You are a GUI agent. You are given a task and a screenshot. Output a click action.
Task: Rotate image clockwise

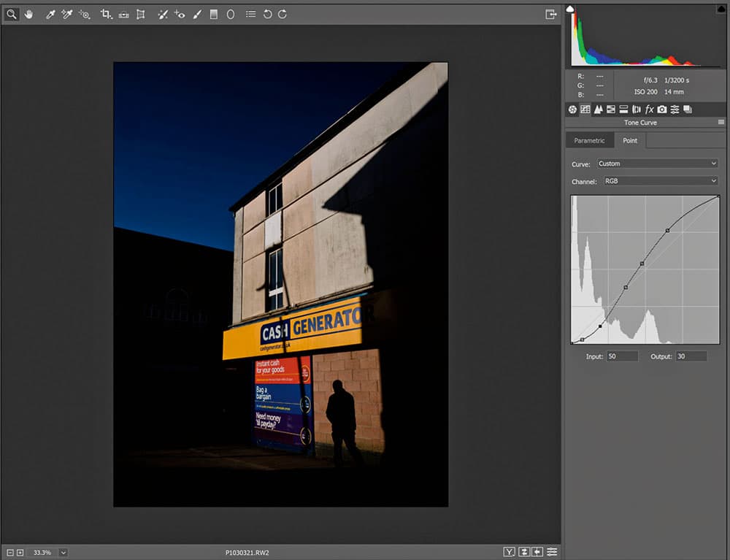(x=283, y=14)
